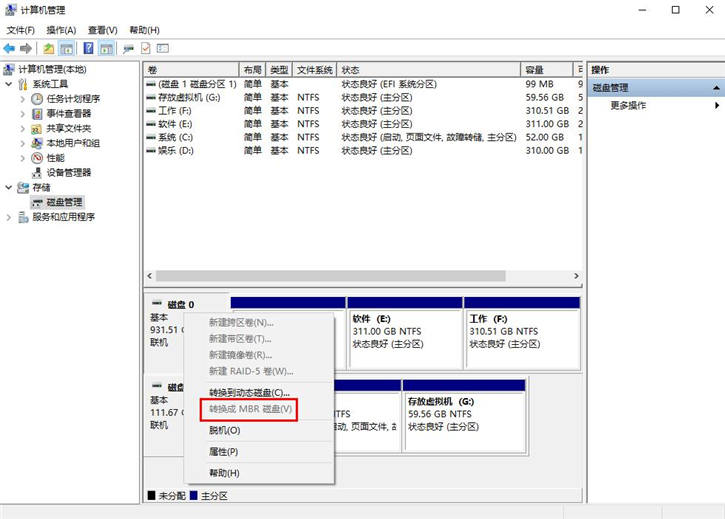Click the Back arrow toolbar icon
The height and width of the screenshot is (519, 725).
tap(9, 48)
